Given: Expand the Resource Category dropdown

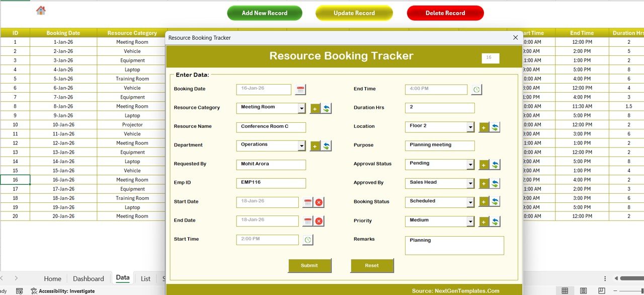Looking at the screenshot, I should pyautogui.click(x=301, y=108).
